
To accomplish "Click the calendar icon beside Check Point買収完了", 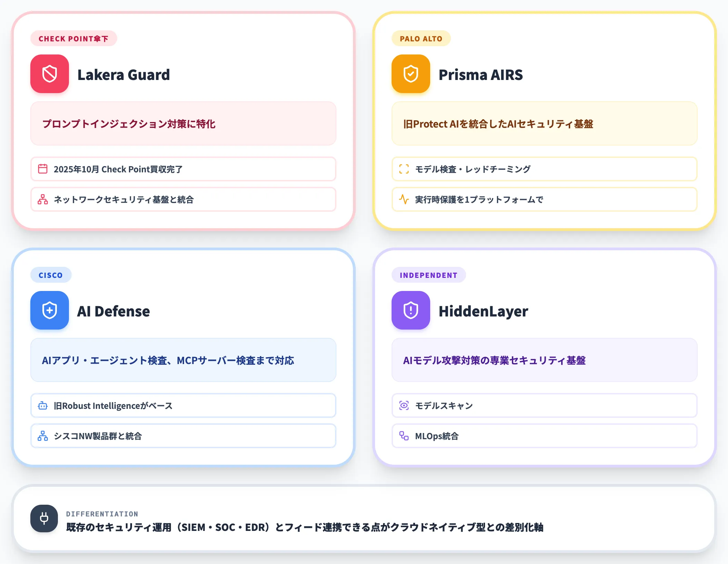I will (x=43, y=169).
